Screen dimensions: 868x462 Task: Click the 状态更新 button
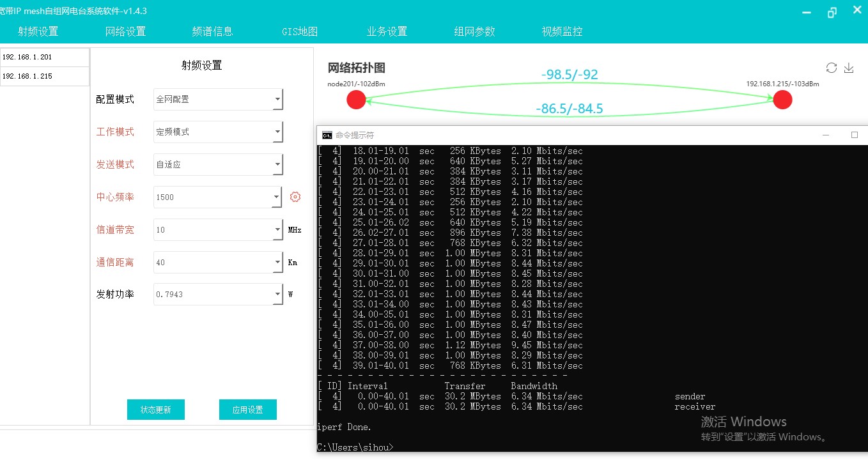(156, 410)
